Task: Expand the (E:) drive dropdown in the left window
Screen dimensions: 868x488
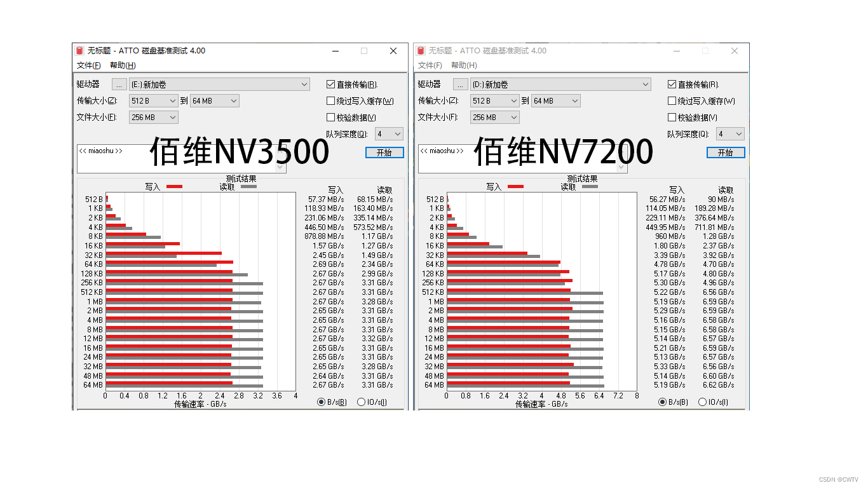Action: point(219,84)
